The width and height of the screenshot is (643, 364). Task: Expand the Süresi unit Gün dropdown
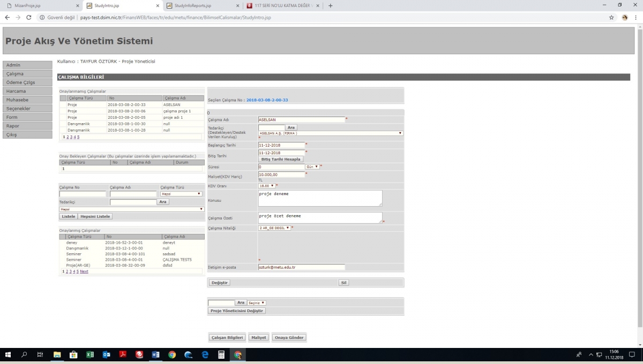pos(312,166)
